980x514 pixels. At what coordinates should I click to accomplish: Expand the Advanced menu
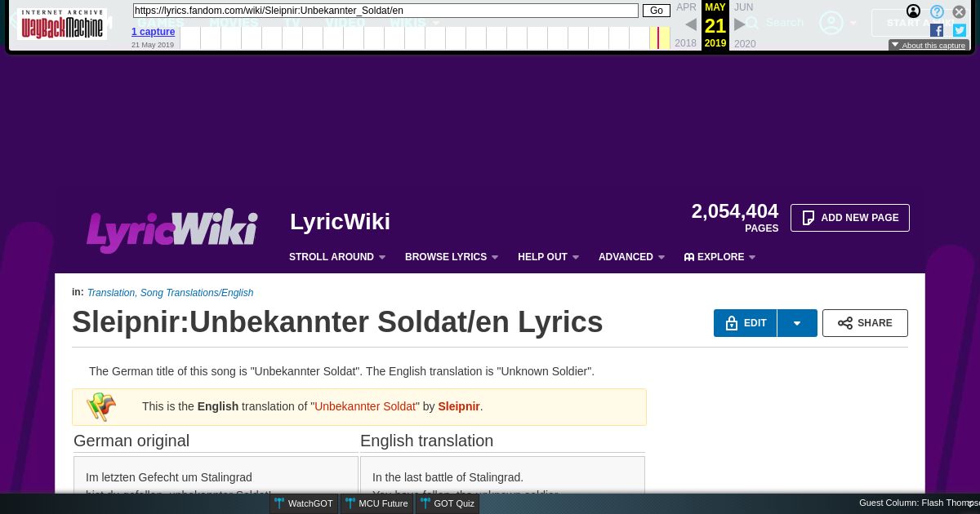pyautogui.click(x=632, y=257)
